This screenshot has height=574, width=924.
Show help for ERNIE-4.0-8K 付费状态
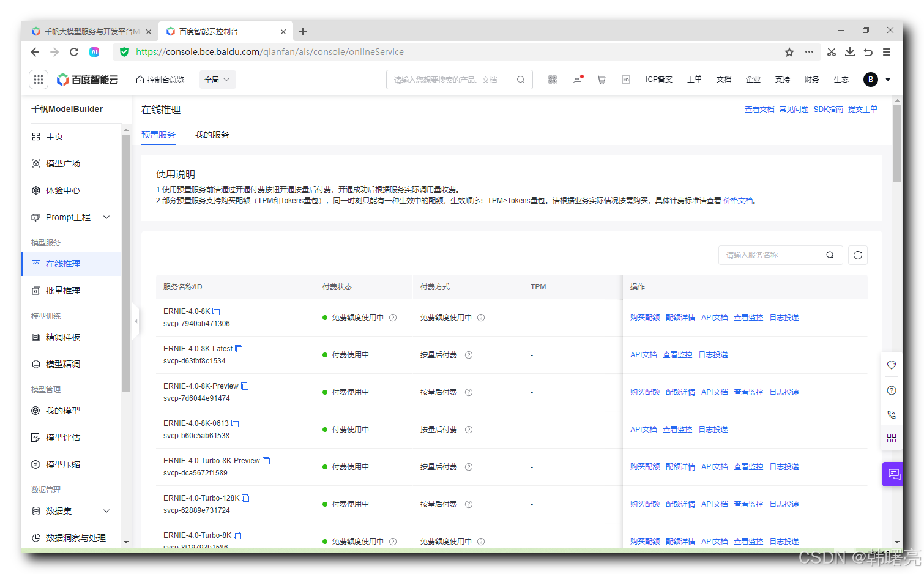click(393, 318)
